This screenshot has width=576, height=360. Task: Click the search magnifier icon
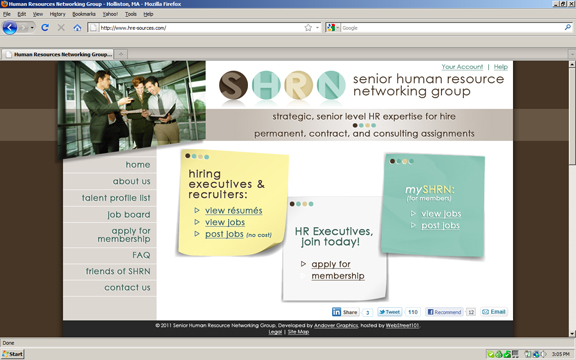click(568, 28)
